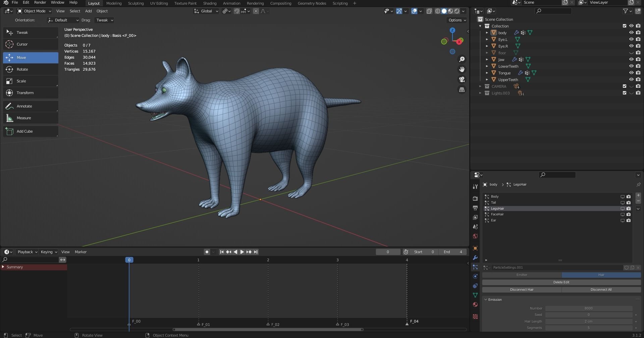Open the Window menu

57,2
